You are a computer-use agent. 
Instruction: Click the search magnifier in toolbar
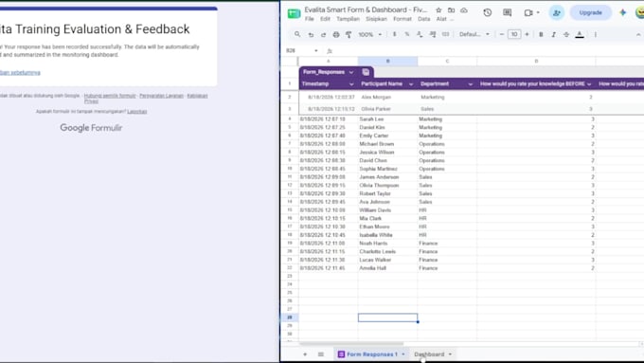(297, 34)
